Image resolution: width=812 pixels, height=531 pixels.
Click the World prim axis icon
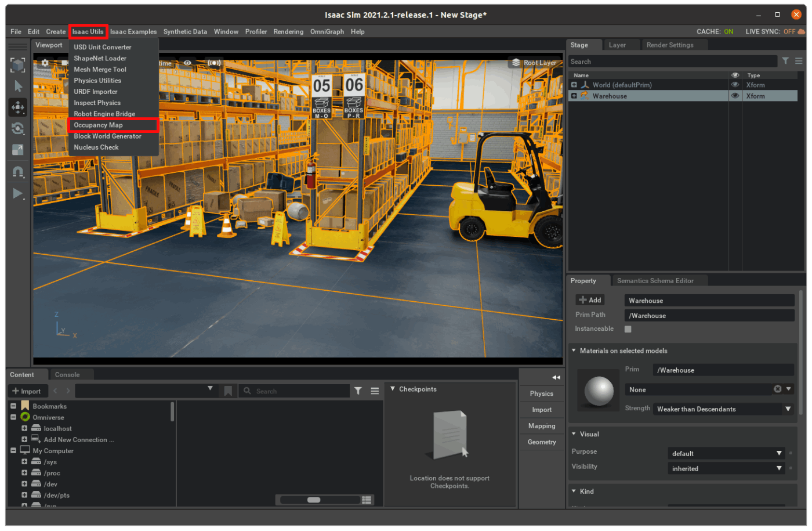click(x=585, y=85)
